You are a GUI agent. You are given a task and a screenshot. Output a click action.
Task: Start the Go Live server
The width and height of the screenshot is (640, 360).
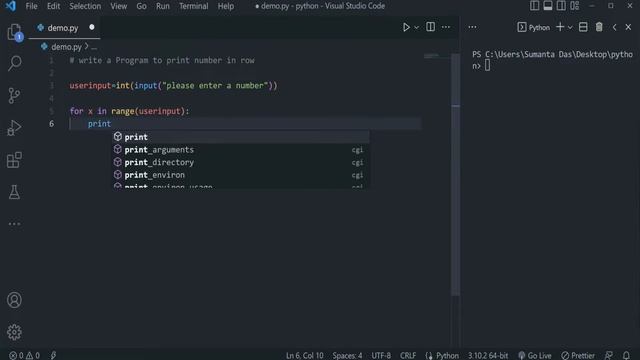535,356
